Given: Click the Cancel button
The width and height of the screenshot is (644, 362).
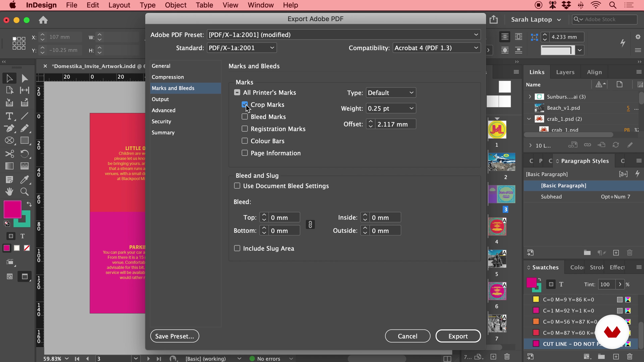Looking at the screenshot, I should coord(408,336).
